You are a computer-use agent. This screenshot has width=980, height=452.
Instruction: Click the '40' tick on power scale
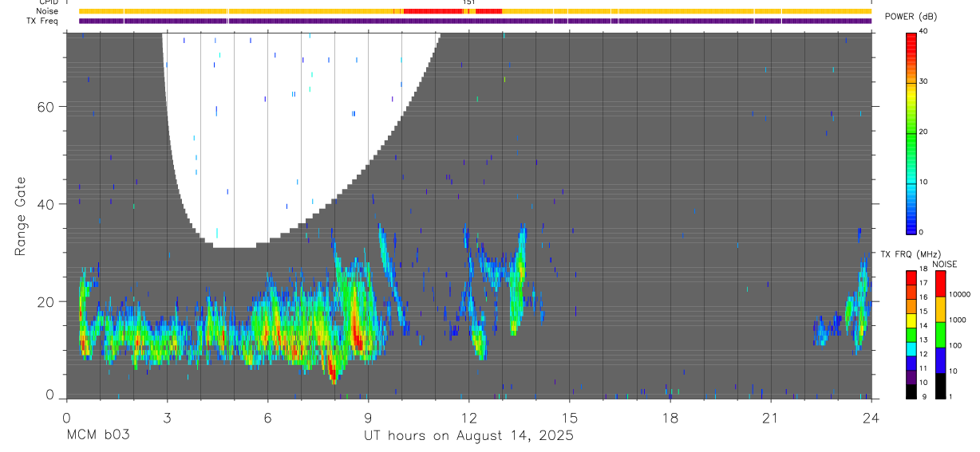(x=924, y=32)
